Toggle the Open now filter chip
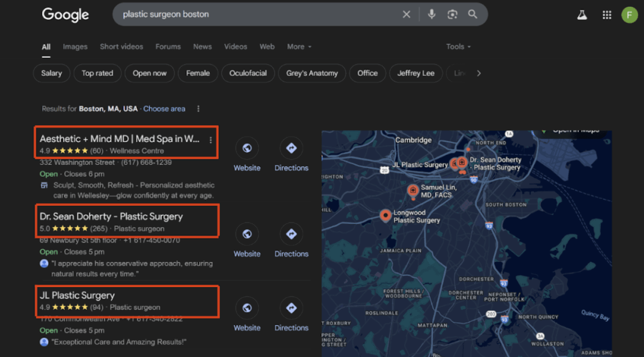This screenshot has width=644, height=357. pos(150,73)
